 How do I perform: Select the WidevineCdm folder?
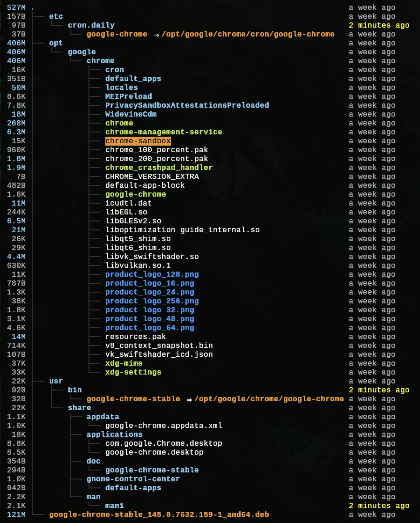131,114
